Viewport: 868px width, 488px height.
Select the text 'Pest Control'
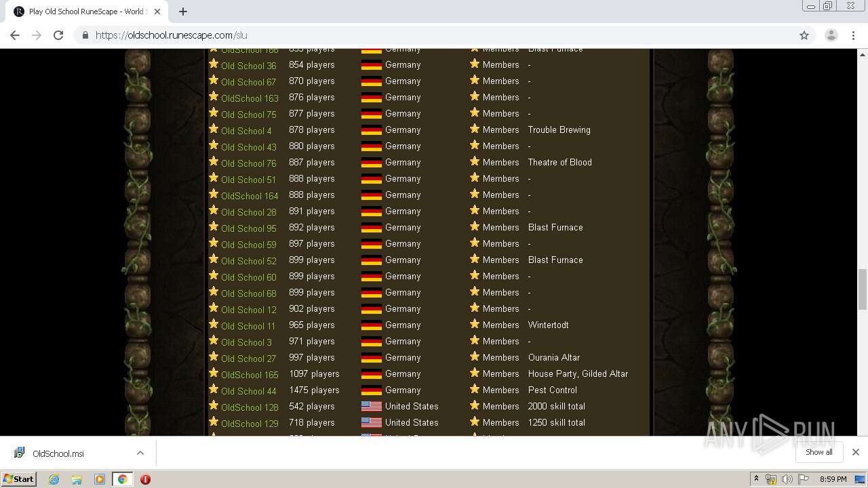tap(553, 390)
